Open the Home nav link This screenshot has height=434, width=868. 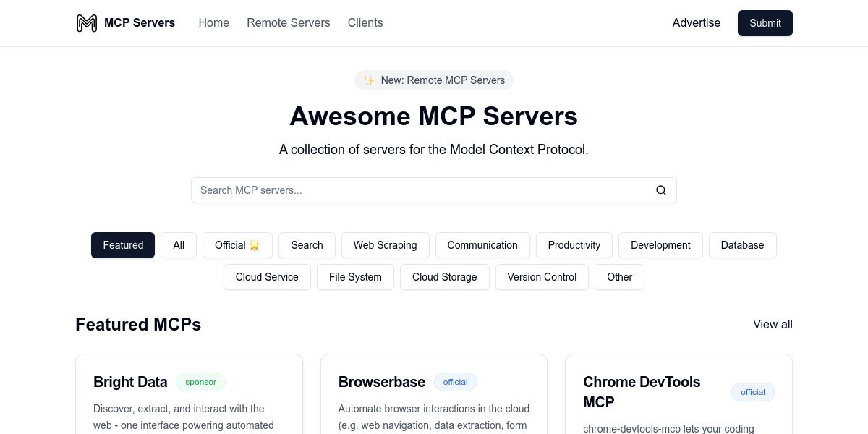(214, 23)
